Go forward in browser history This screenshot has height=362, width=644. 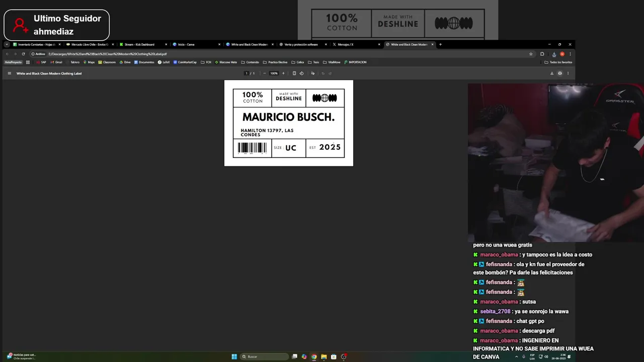pyautogui.click(x=15, y=54)
